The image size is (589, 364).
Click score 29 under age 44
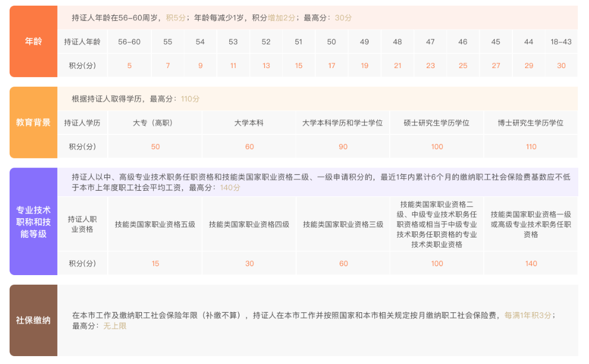click(x=529, y=66)
